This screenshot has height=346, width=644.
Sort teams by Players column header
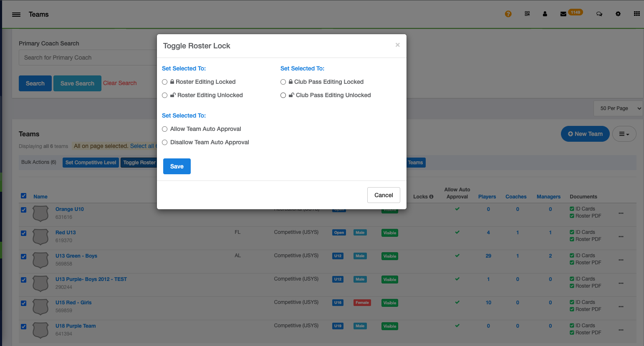(x=487, y=197)
